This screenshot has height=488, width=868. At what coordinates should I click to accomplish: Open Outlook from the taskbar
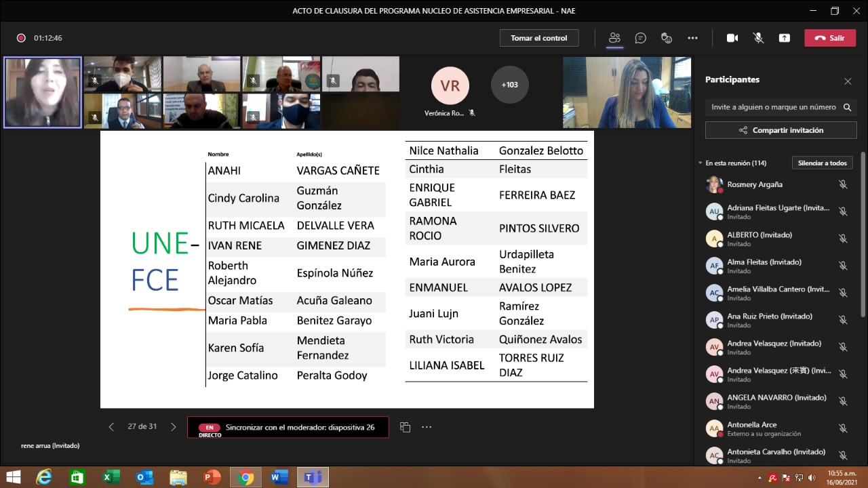[x=144, y=477]
